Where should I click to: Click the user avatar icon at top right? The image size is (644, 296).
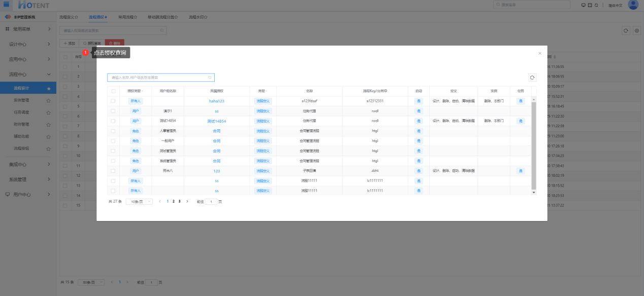pos(633,5)
